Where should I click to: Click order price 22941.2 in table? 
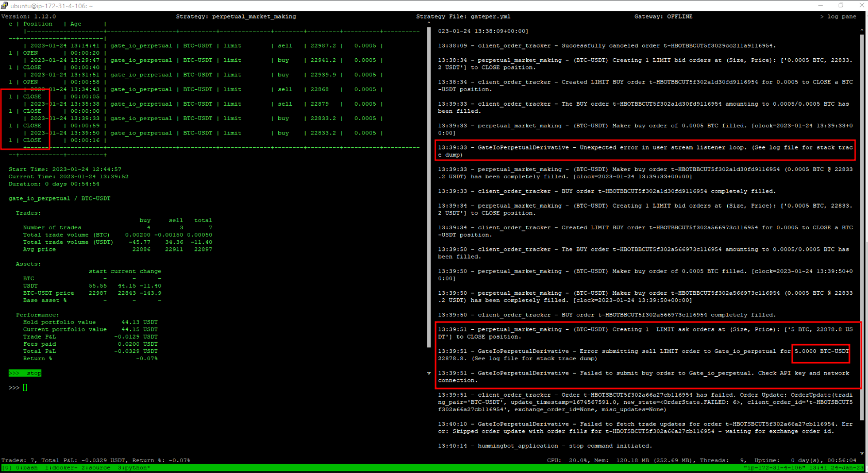point(323,60)
